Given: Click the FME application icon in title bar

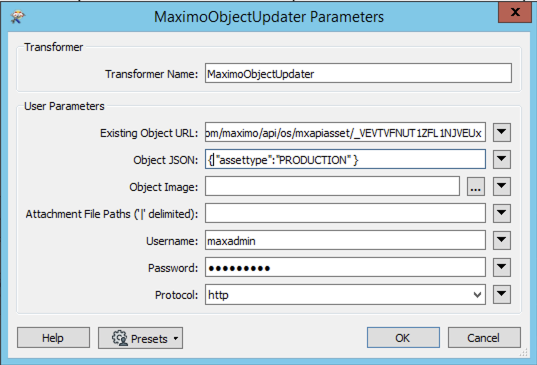Looking at the screenshot, I should point(17,16).
